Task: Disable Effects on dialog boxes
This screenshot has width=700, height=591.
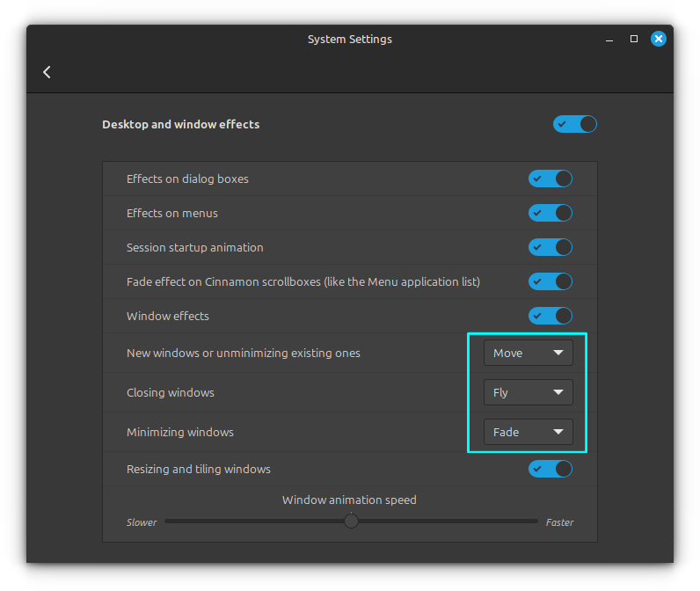Action: point(551,179)
